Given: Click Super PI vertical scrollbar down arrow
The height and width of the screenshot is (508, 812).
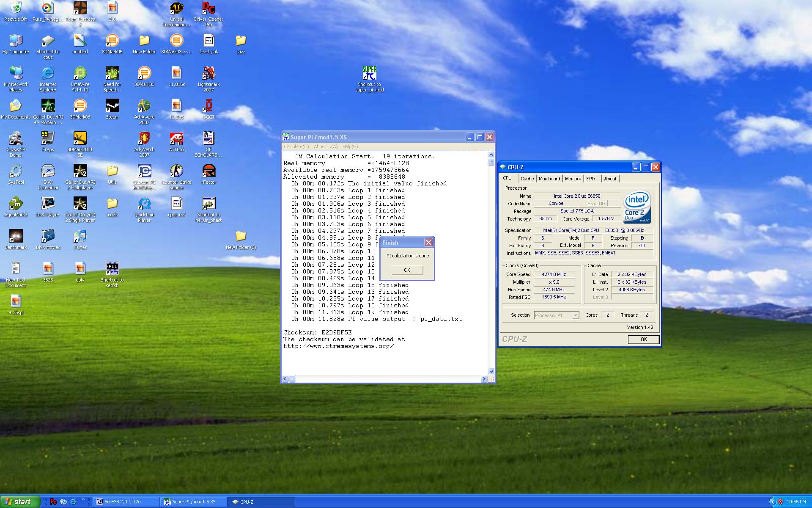Looking at the screenshot, I should [x=491, y=371].
